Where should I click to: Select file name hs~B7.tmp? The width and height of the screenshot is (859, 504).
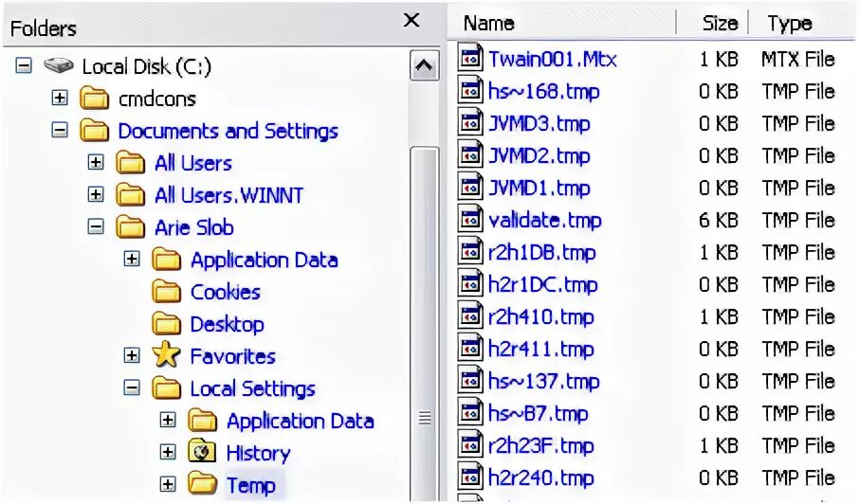(x=538, y=414)
